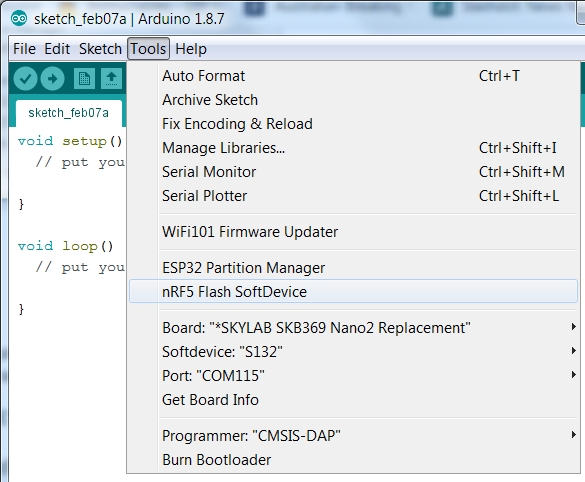Click the window title sketch_feb07a | Arduino 1.8.7

(129, 19)
